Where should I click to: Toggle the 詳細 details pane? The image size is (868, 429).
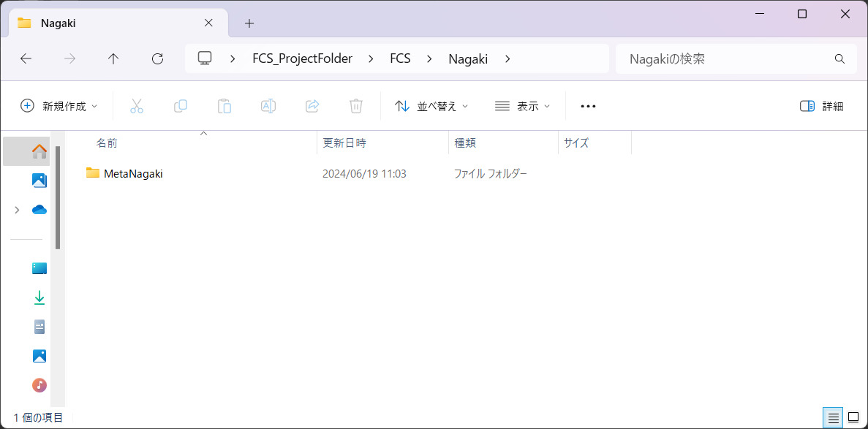(822, 106)
